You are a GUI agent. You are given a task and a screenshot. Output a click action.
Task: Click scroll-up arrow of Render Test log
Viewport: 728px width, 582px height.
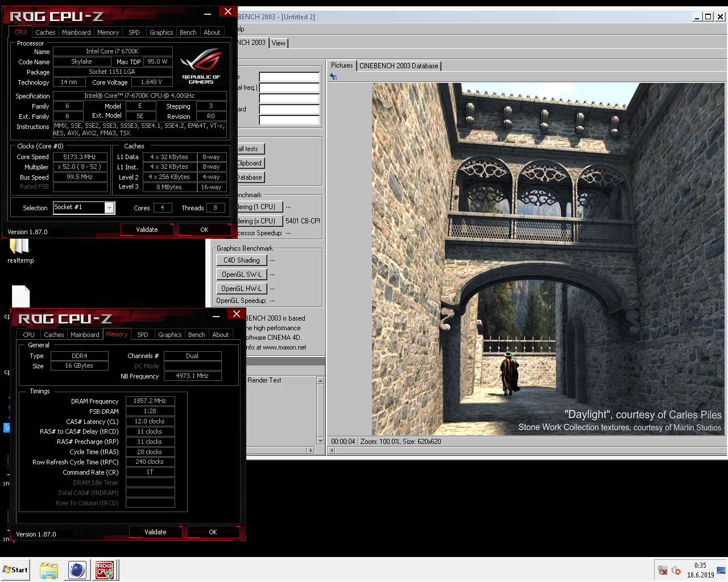tap(320, 380)
